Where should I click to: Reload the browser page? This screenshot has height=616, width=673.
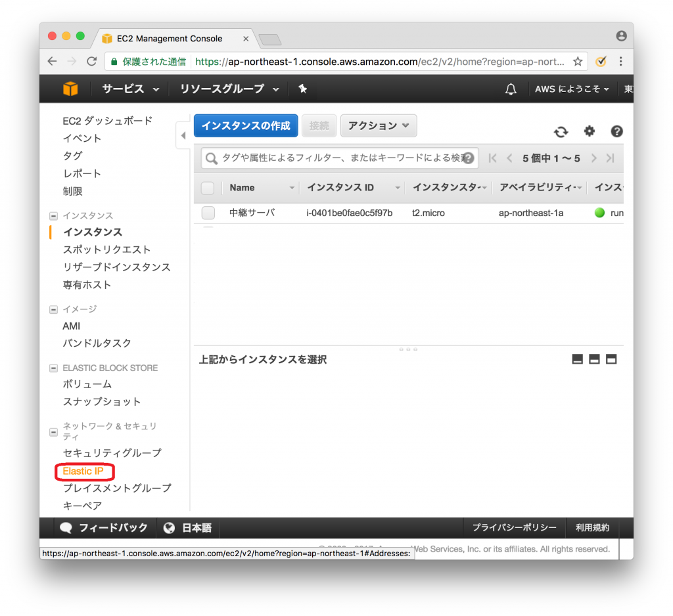click(92, 61)
